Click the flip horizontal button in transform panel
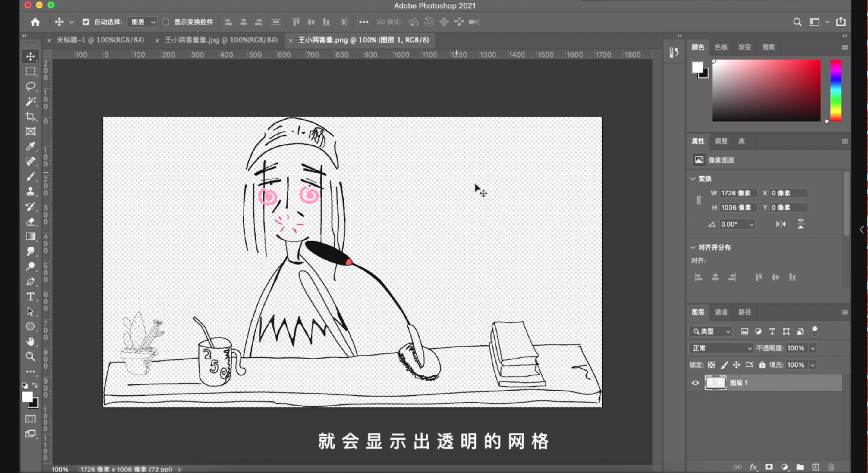Image resolution: width=868 pixels, height=473 pixels. 781,224
